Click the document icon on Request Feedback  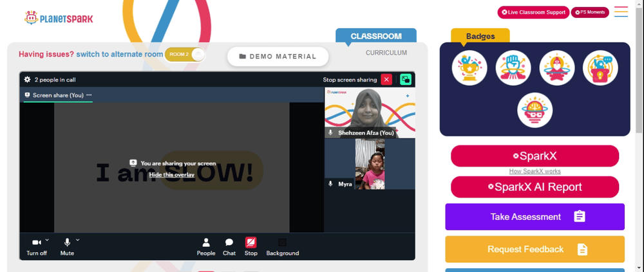582,249
